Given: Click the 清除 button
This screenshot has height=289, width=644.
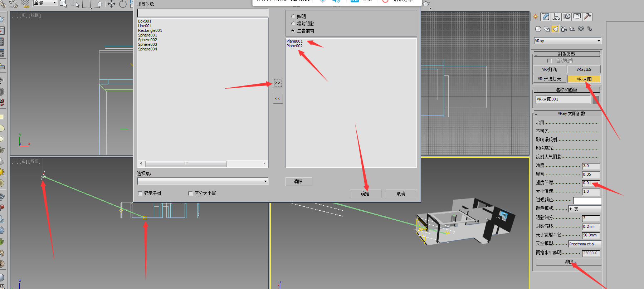Looking at the screenshot, I should [x=298, y=182].
